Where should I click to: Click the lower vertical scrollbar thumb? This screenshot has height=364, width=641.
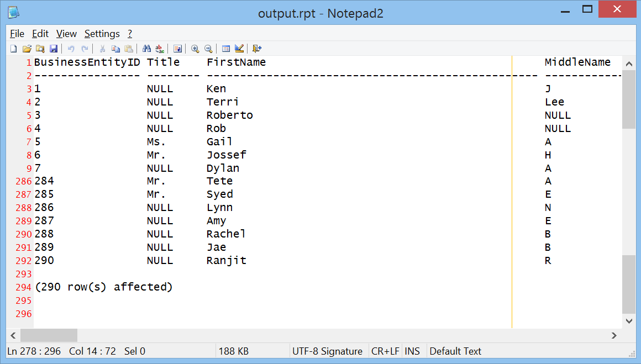[x=629, y=285]
